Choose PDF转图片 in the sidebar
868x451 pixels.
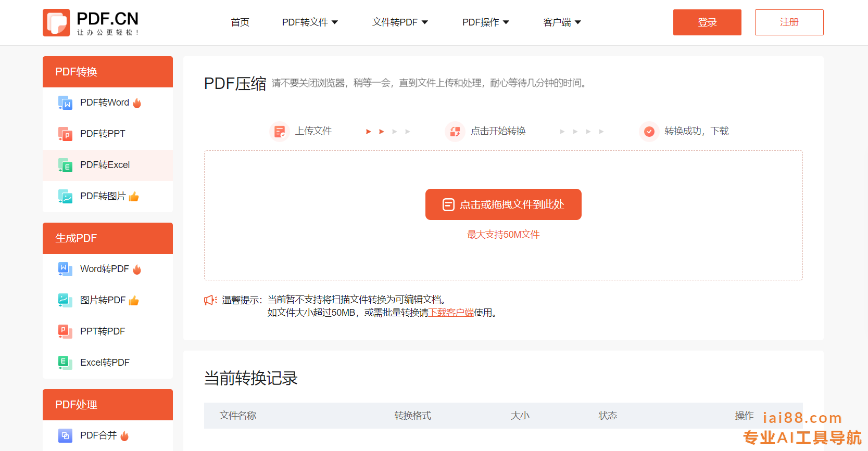(x=108, y=197)
